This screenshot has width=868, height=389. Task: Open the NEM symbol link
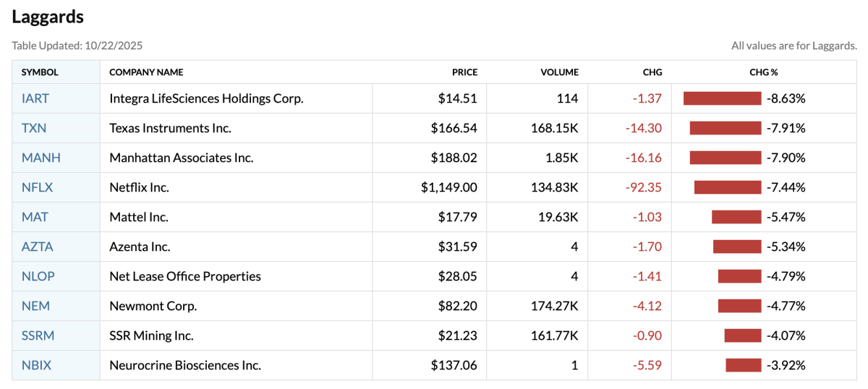pyautogui.click(x=35, y=306)
